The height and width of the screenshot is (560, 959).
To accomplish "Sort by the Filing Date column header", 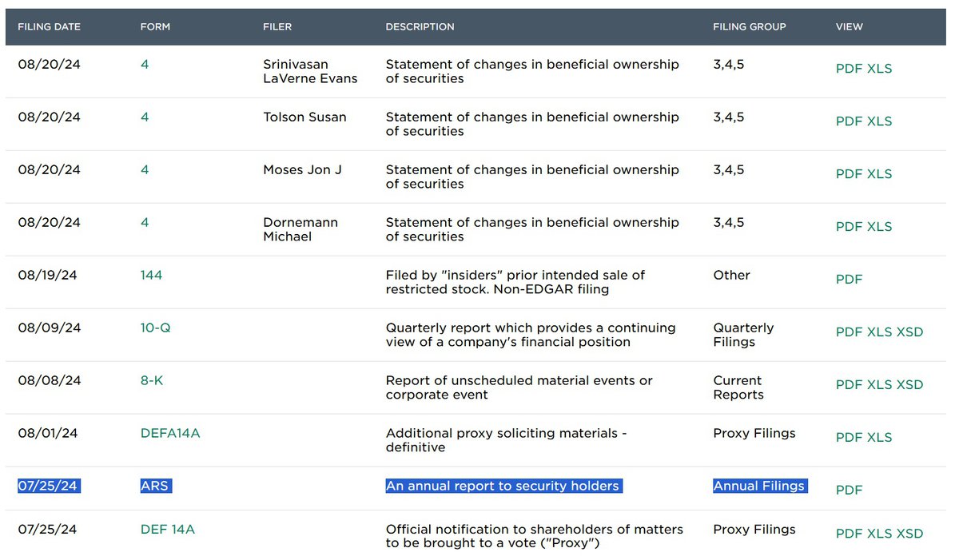I will tap(50, 27).
